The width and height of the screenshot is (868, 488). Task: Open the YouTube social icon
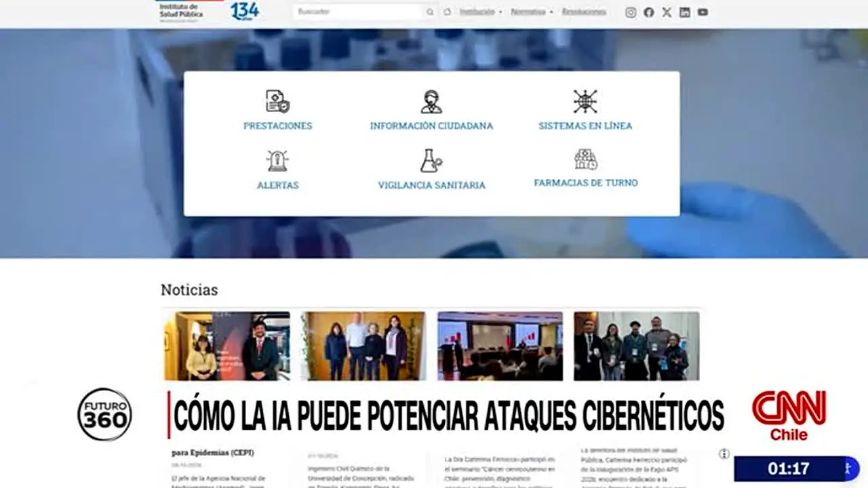point(703,12)
